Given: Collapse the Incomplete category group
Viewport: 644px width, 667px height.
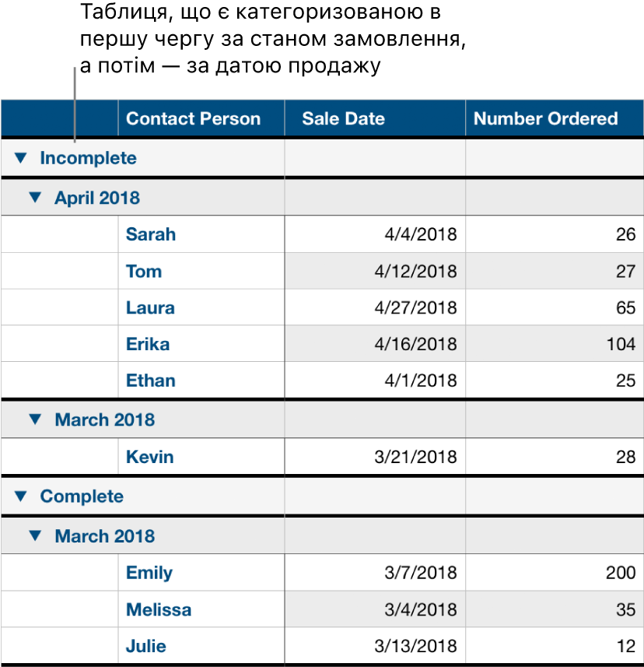Looking at the screenshot, I should pyautogui.click(x=20, y=159).
